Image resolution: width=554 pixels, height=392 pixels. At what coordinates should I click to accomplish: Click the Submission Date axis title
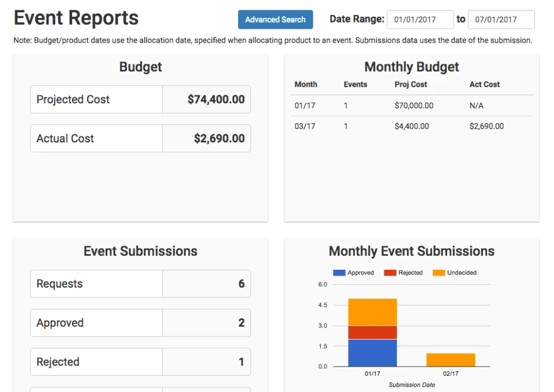click(411, 385)
